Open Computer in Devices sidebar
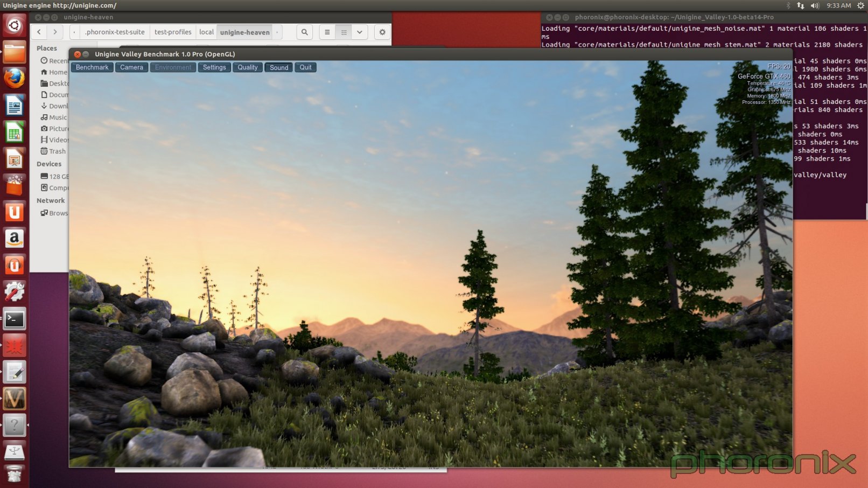Viewport: 868px width, 488px height. point(54,188)
